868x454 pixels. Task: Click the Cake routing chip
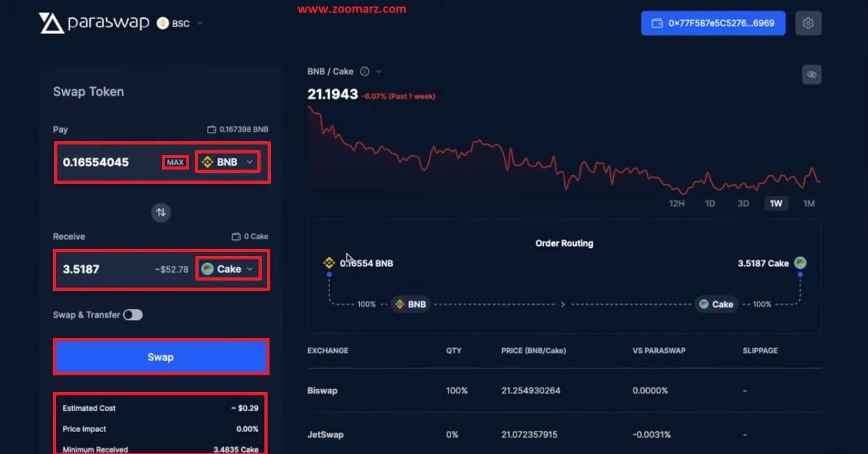click(x=716, y=304)
